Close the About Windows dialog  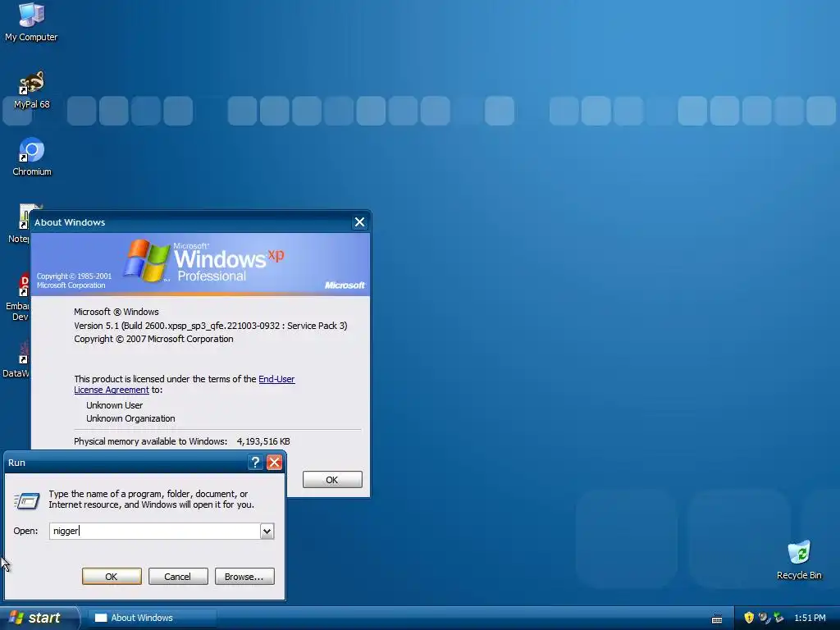359,222
